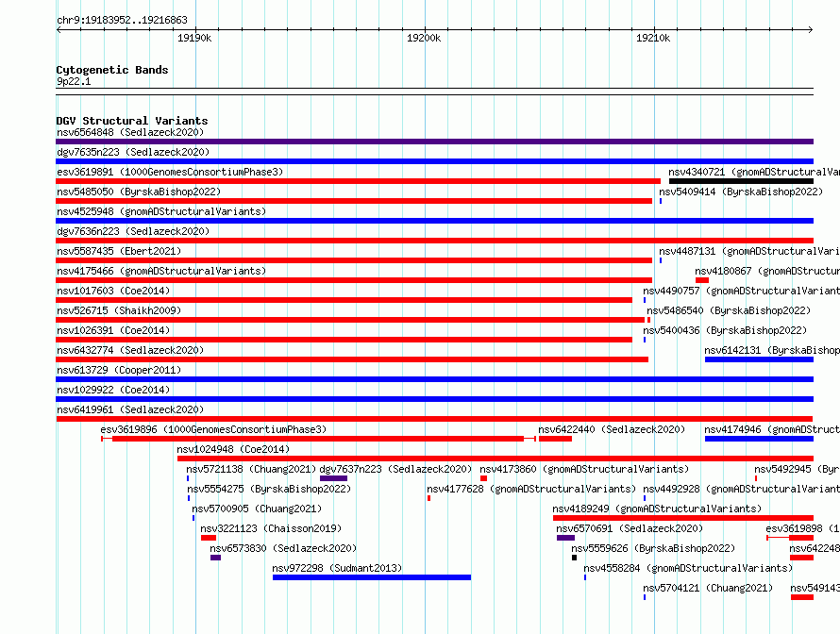Viewport: 840px width, 634px height.
Task: Open nsv4173860 (gnomADStructuralVariants) label
Action: [584, 469]
